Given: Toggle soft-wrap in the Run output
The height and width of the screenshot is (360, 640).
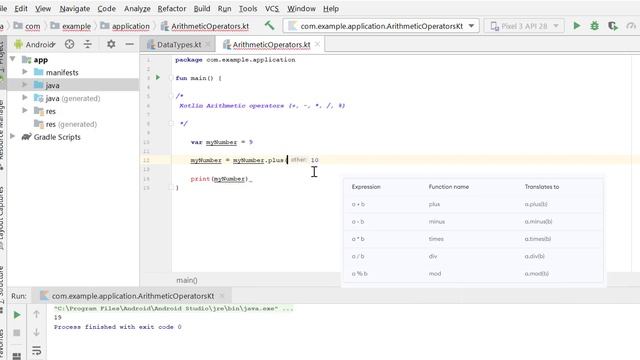Looking at the screenshot, I should coord(36,350).
